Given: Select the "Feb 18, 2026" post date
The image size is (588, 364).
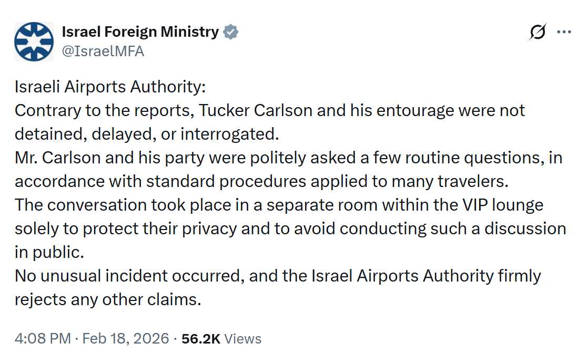Looking at the screenshot, I should (x=125, y=339).
